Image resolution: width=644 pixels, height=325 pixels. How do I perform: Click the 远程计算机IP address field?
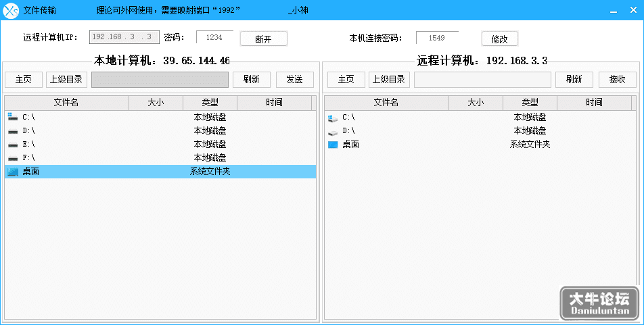(124, 37)
